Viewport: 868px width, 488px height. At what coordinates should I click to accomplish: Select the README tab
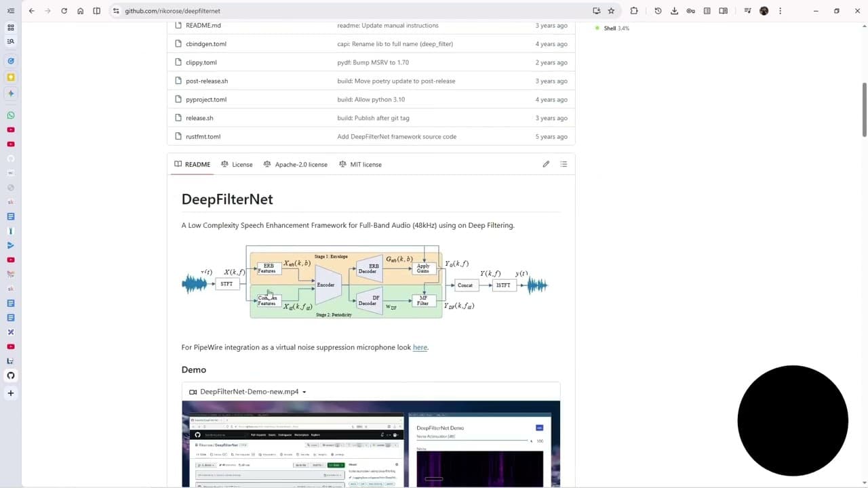[192, 164]
